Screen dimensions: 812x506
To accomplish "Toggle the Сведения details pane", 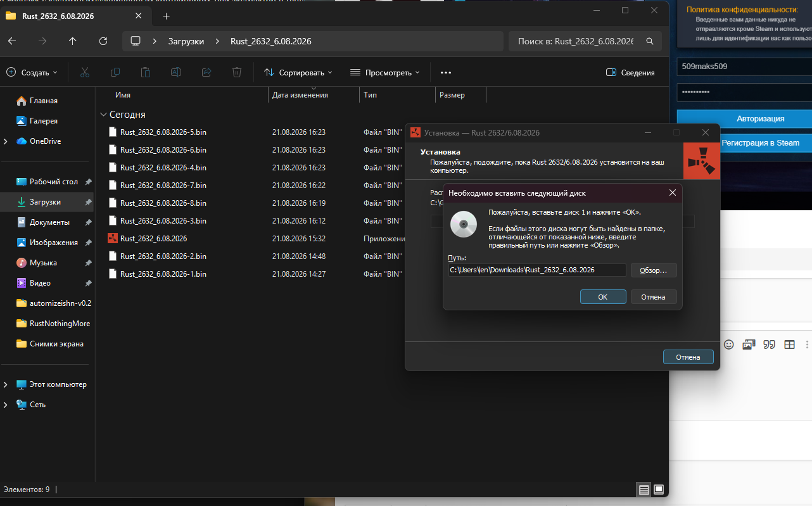I will point(630,72).
